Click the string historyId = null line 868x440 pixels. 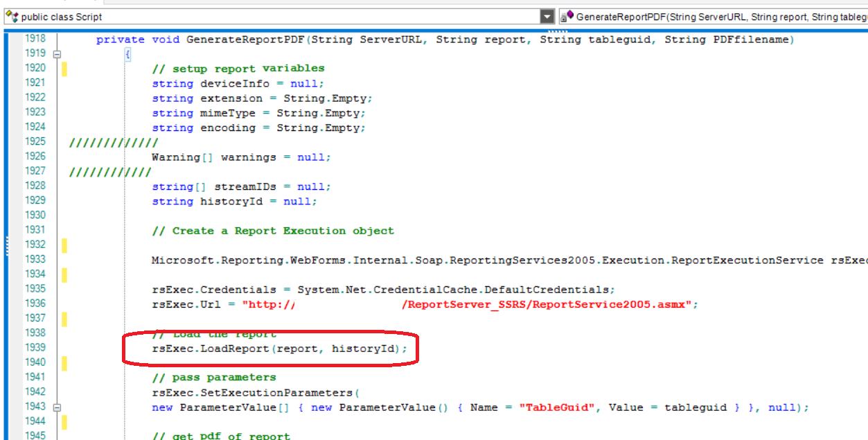coord(235,201)
